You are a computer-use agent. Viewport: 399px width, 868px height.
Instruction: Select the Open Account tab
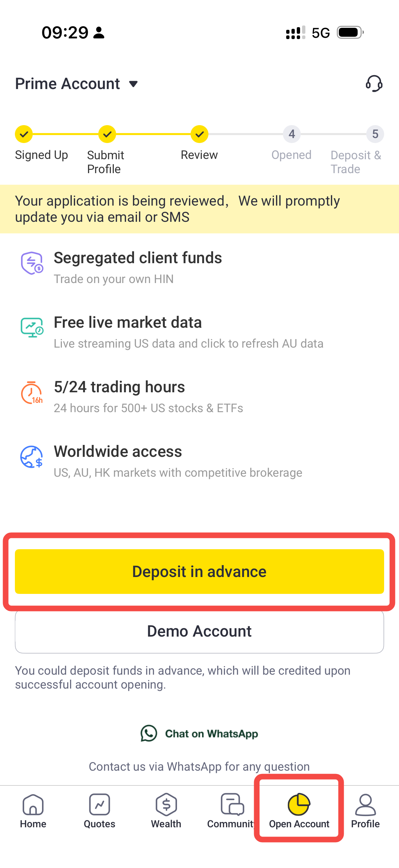[x=299, y=811]
